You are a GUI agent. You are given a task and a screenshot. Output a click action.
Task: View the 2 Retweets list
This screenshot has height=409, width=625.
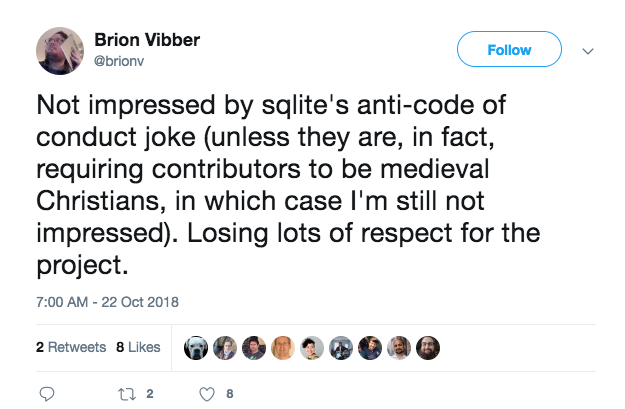tap(70, 347)
